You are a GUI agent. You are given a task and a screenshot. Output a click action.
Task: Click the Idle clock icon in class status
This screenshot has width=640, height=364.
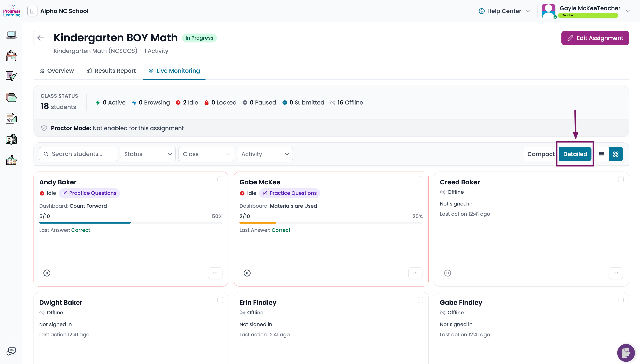pyautogui.click(x=178, y=103)
